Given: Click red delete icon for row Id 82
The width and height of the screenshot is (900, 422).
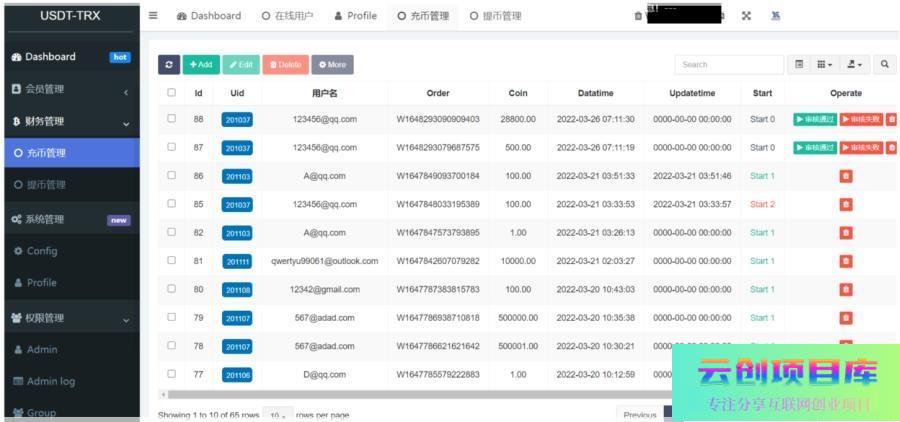Looking at the screenshot, I should pos(846,233).
